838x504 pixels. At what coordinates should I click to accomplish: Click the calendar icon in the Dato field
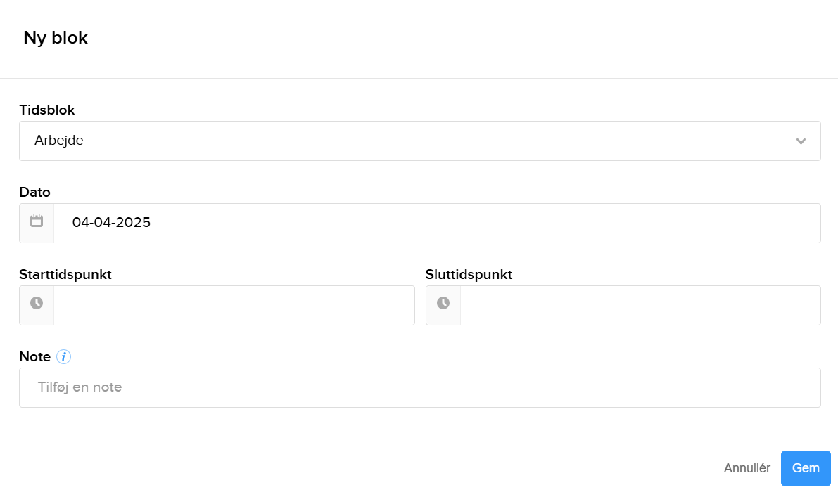(x=37, y=222)
